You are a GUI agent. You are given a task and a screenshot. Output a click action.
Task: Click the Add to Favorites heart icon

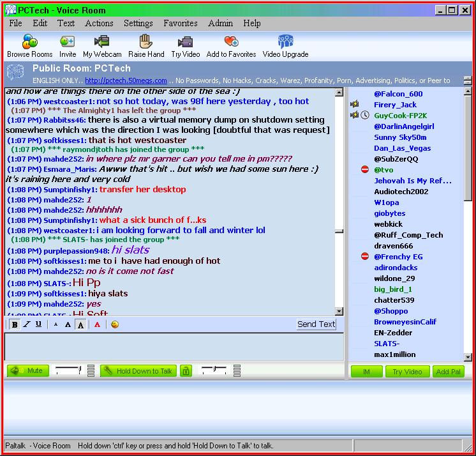click(x=232, y=42)
